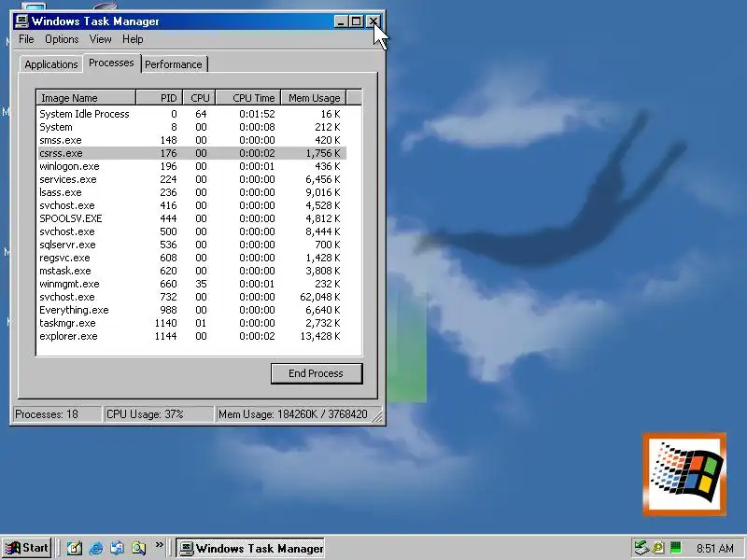Select the System process with PID 8
The image size is (747, 560).
click(192, 127)
